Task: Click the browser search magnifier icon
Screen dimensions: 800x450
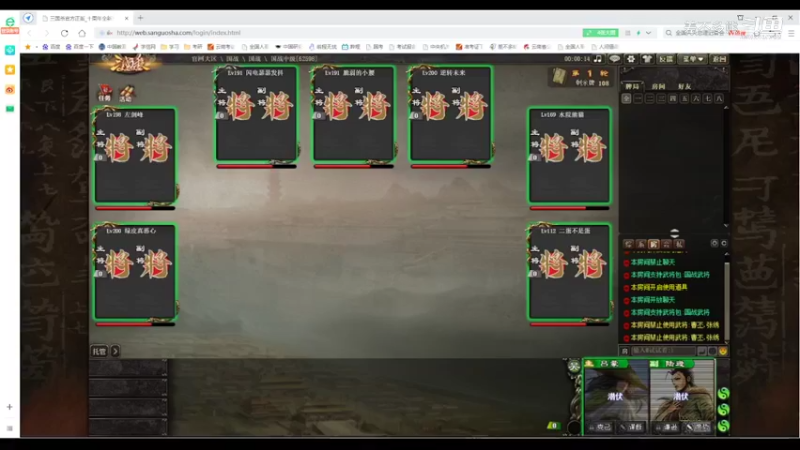Action: (668, 33)
